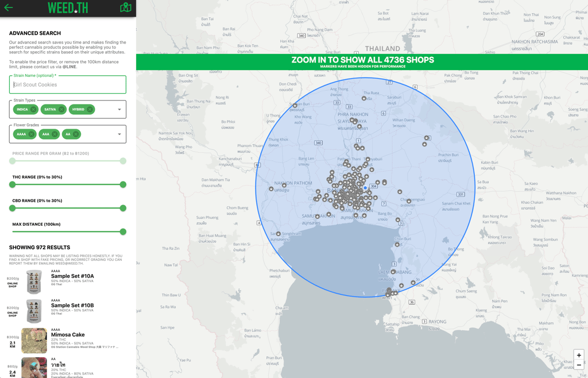Click the Max Distance slider handle
This screenshot has width=588, height=378.
tap(123, 232)
